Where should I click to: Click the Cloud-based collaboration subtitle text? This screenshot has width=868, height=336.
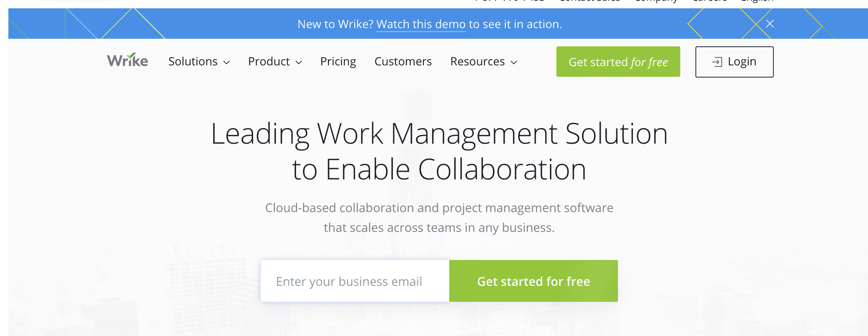pos(439,217)
